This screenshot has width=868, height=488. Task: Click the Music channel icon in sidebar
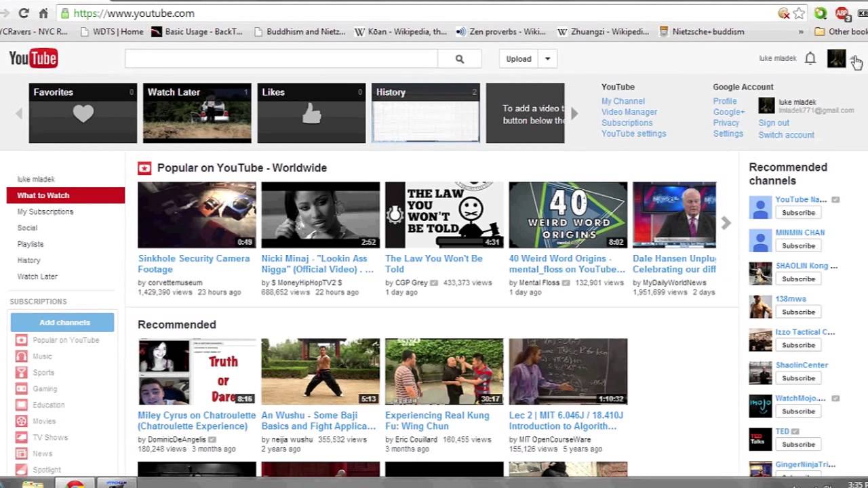tap(22, 357)
